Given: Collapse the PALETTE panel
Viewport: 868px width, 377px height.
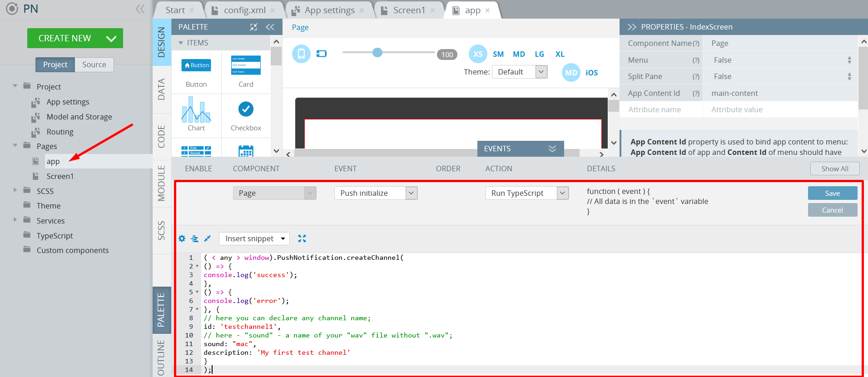Looking at the screenshot, I should click(270, 27).
